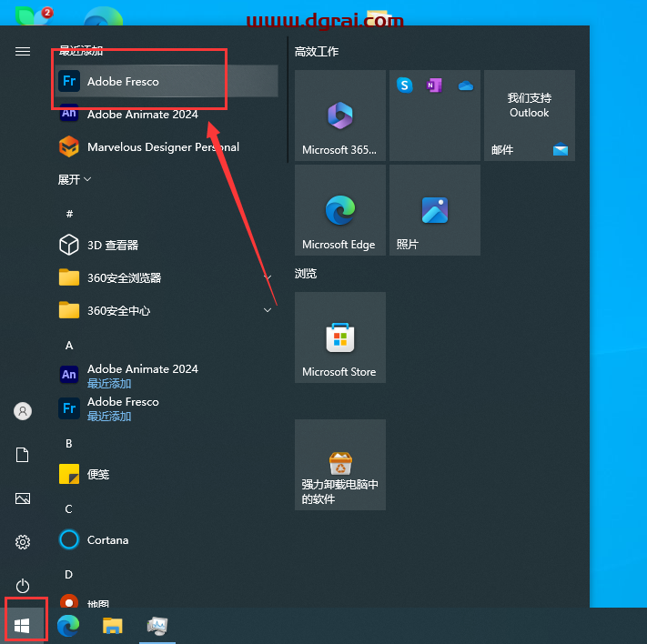
Task: Expand the 展开 recently added list
Action: pyautogui.click(x=75, y=179)
